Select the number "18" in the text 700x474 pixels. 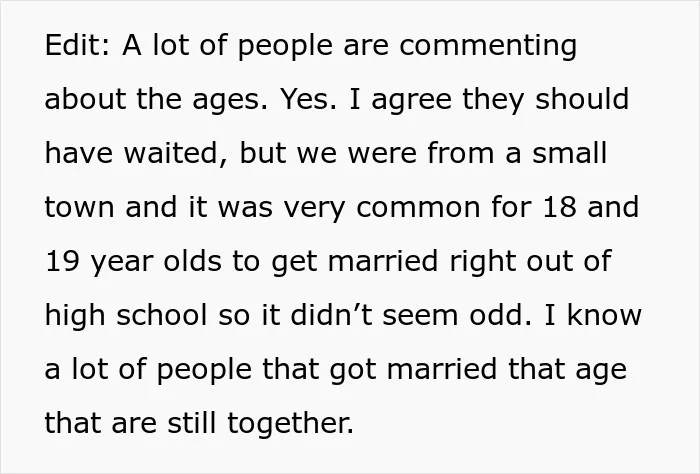pos(560,207)
